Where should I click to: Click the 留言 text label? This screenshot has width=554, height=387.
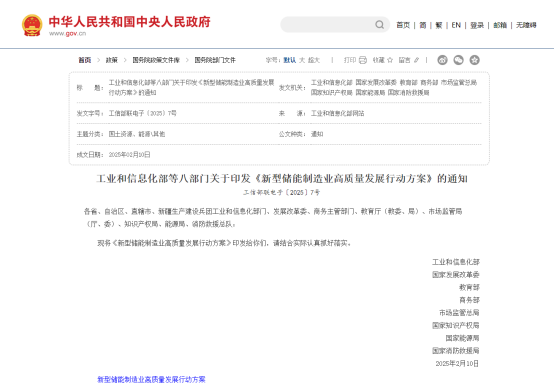point(405,60)
